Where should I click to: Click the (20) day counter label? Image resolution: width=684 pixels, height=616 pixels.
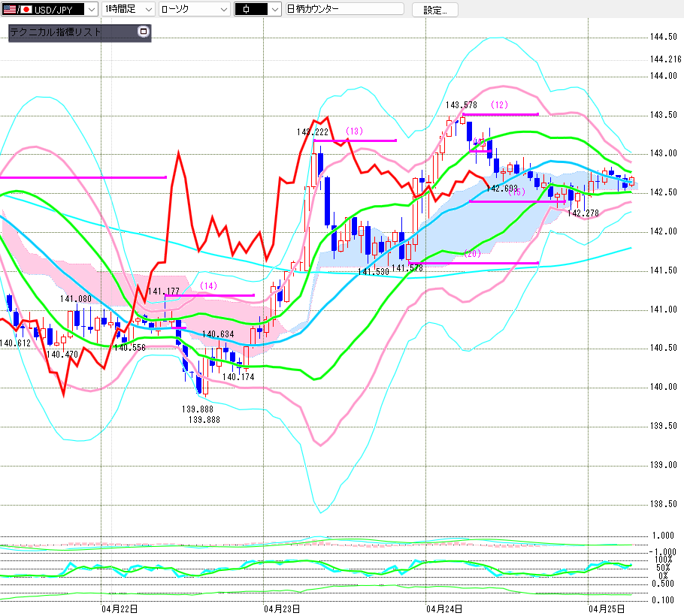(x=473, y=254)
